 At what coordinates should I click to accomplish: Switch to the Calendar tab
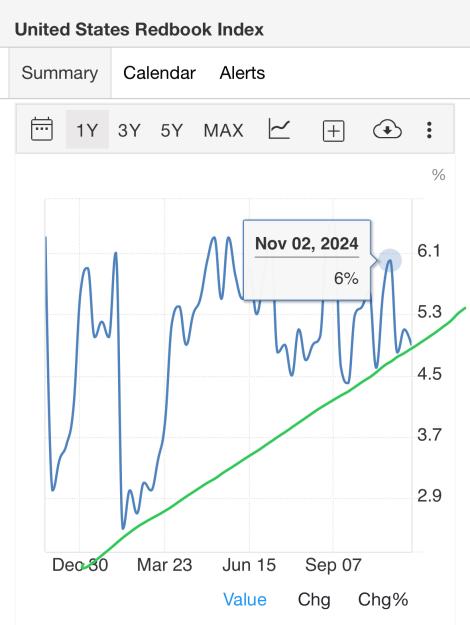[x=159, y=73]
